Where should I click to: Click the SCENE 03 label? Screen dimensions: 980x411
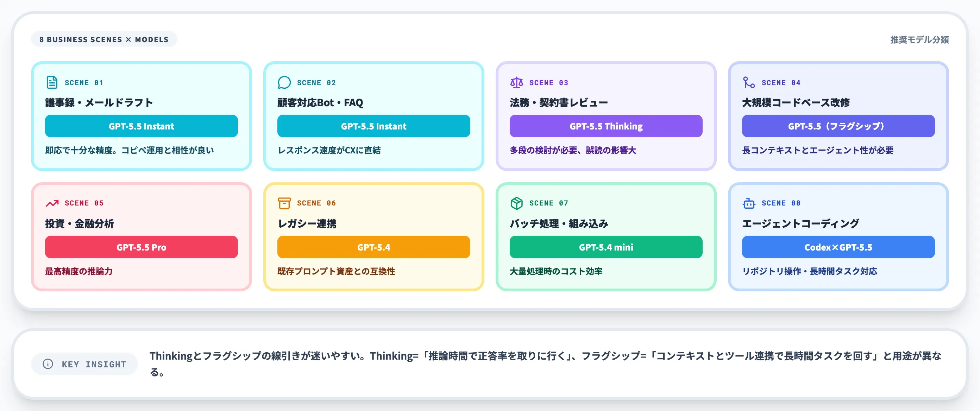[x=548, y=82]
